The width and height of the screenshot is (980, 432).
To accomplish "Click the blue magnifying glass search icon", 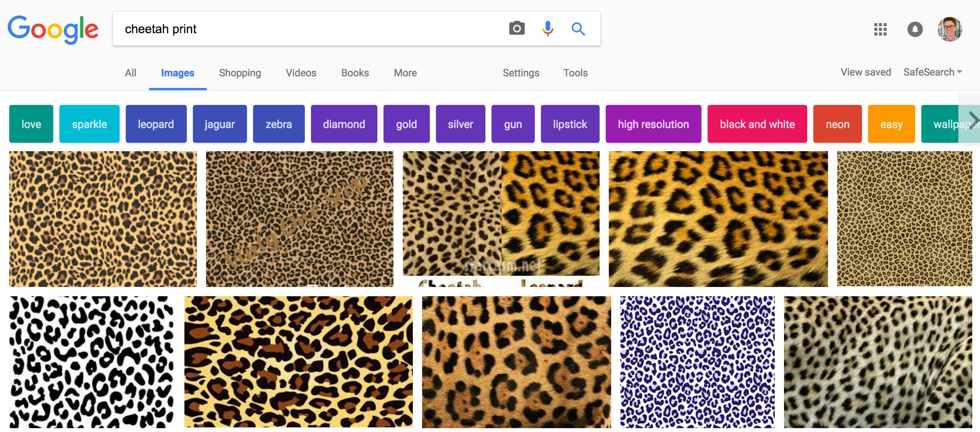I will coord(578,29).
